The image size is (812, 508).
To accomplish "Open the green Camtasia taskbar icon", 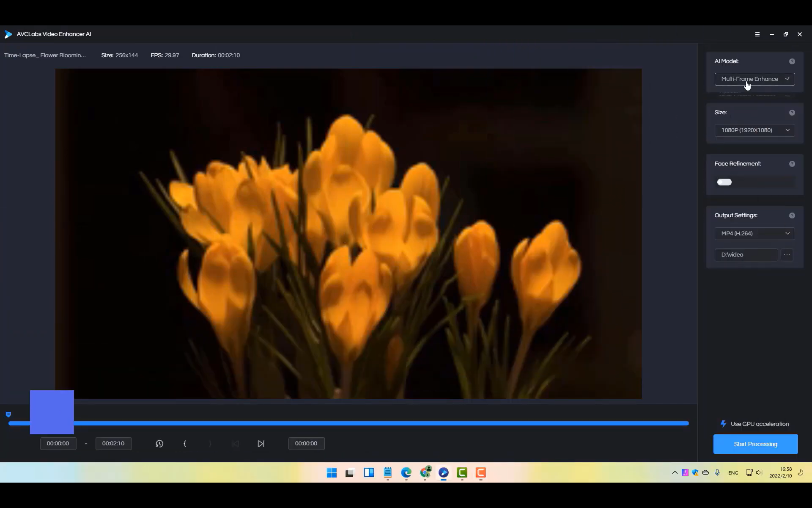I will point(462,472).
